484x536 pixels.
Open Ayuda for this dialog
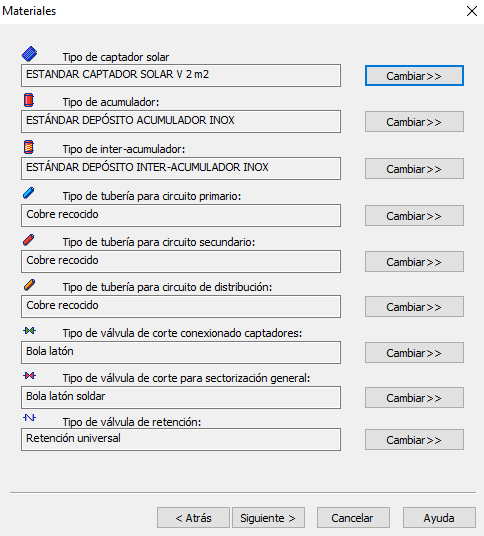(439, 518)
